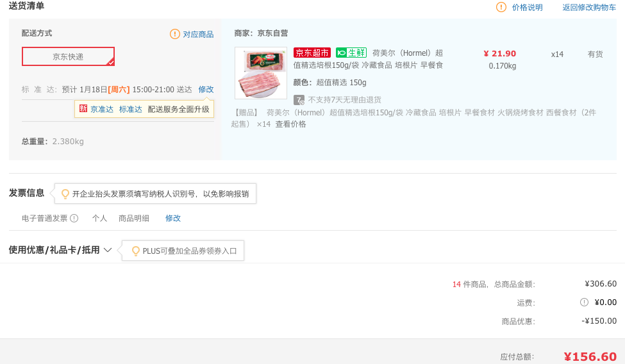Click the 对应商品 exclamation icon
The image size is (625, 364).
(174, 35)
